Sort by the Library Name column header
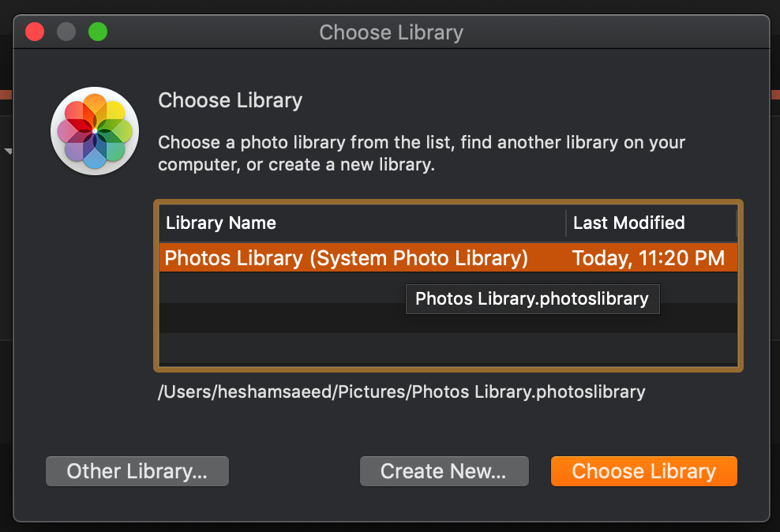Viewport: 780px width, 532px height. [221, 223]
